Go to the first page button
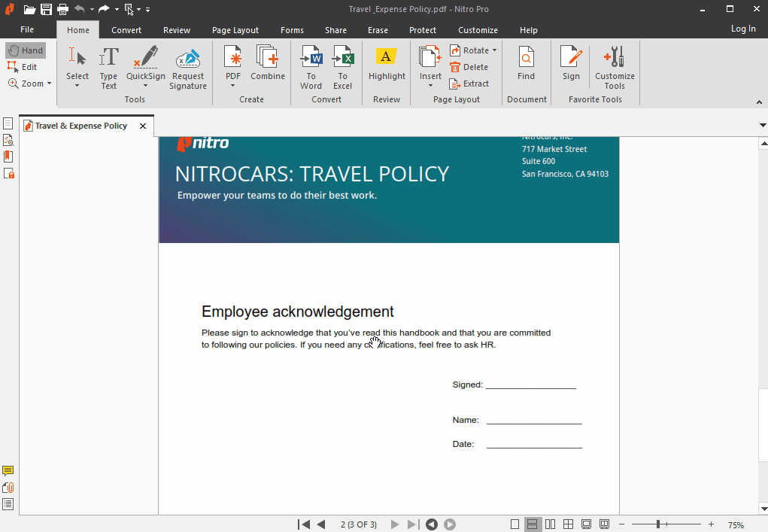This screenshot has width=768, height=532. click(x=304, y=524)
